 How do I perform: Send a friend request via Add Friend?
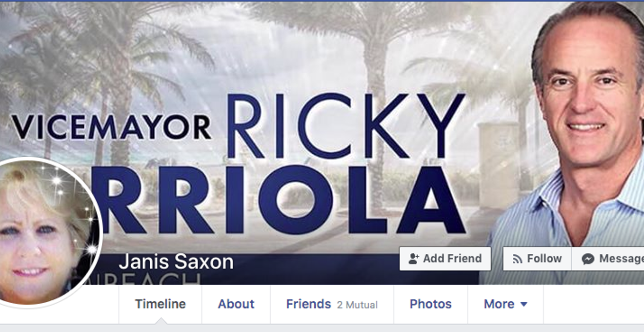(x=445, y=259)
